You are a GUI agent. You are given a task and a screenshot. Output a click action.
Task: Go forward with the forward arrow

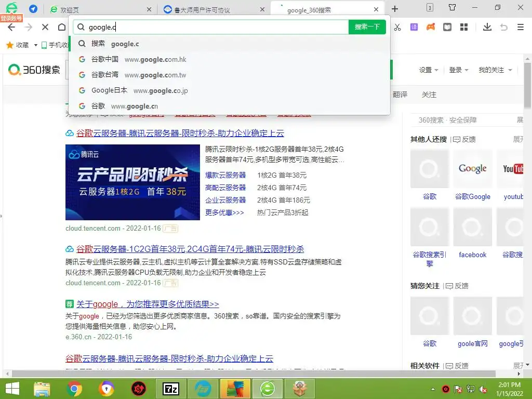point(29,27)
